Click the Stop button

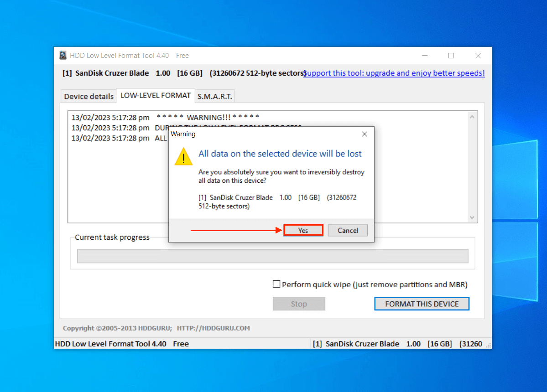coord(299,304)
